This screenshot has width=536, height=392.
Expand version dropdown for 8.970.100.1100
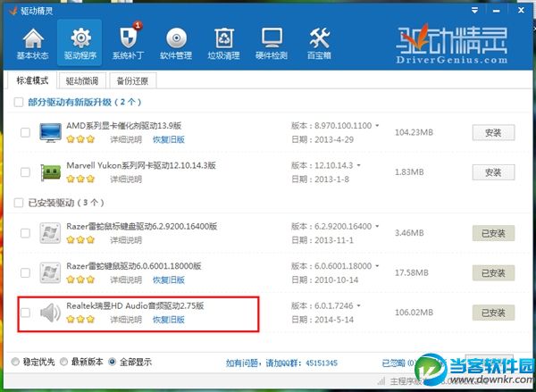377,126
